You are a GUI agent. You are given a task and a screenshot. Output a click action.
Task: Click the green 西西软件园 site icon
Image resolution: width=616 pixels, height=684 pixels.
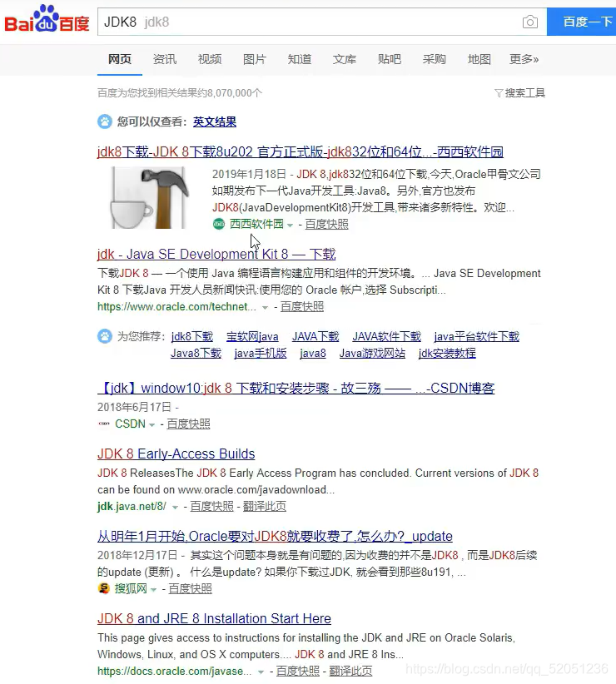pos(219,224)
